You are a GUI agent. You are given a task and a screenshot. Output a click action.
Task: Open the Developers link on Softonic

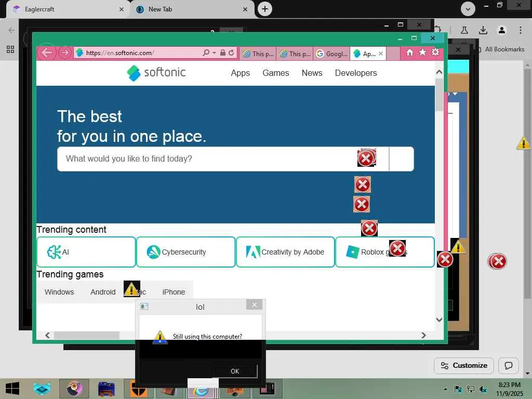tap(356, 73)
